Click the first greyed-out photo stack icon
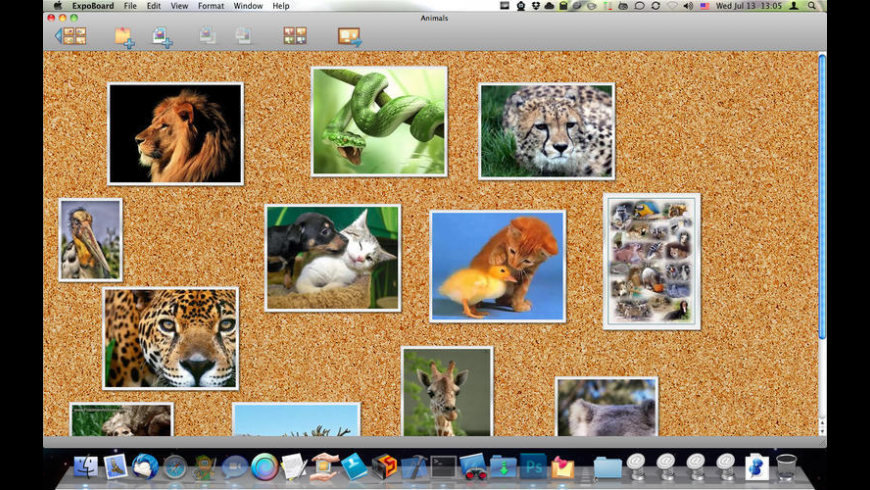The width and height of the screenshot is (870, 490). pos(208,36)
